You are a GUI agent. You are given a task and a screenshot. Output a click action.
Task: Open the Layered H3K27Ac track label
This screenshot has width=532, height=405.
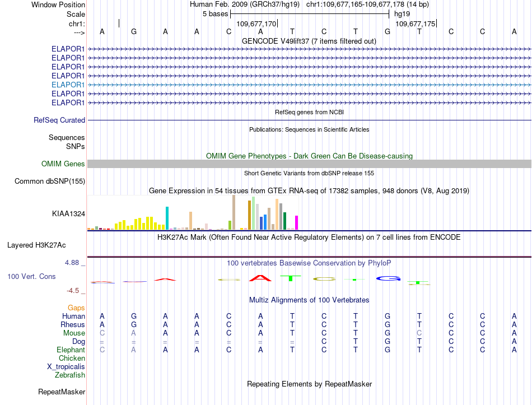36,245
